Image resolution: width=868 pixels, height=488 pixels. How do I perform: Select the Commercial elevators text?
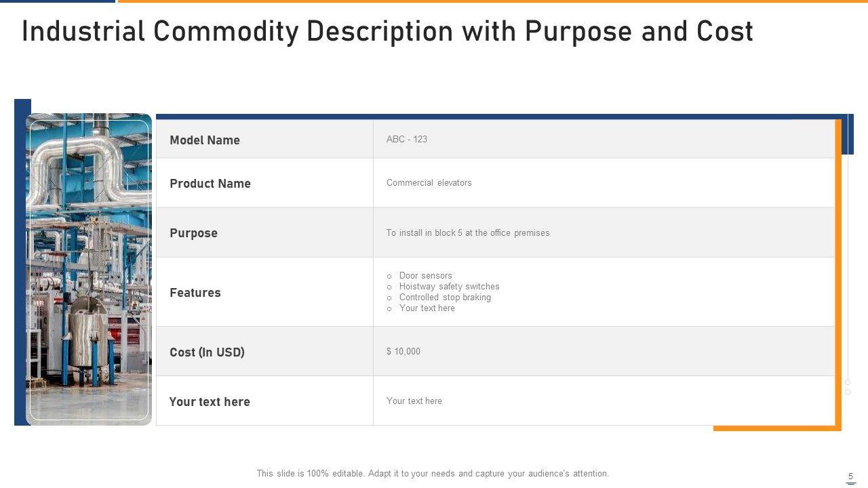coord(429,183)
